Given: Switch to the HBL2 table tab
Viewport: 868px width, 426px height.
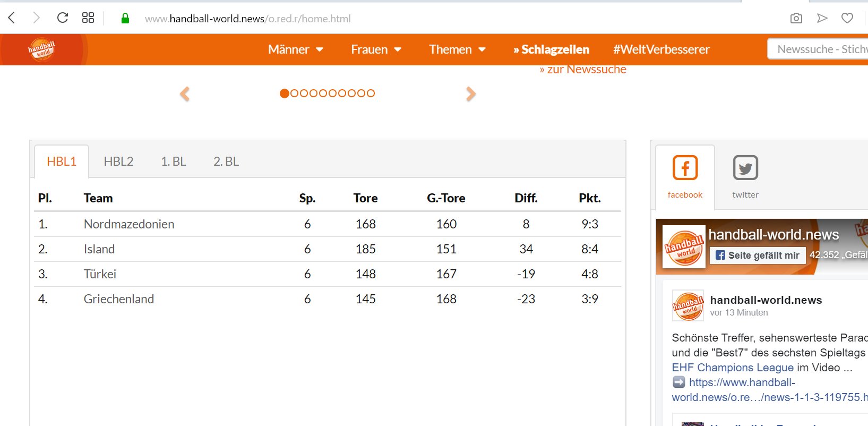Looking at the screenshot, I should click(x=118, y=161).
